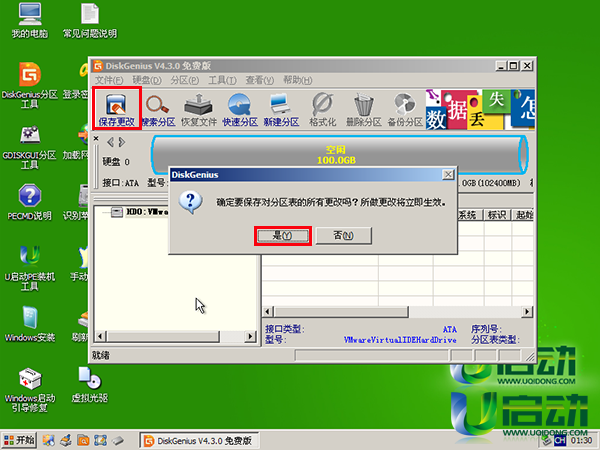Close the DiskGenius confirmation dialog
600x450 pixels.
[x=448, y=175]
